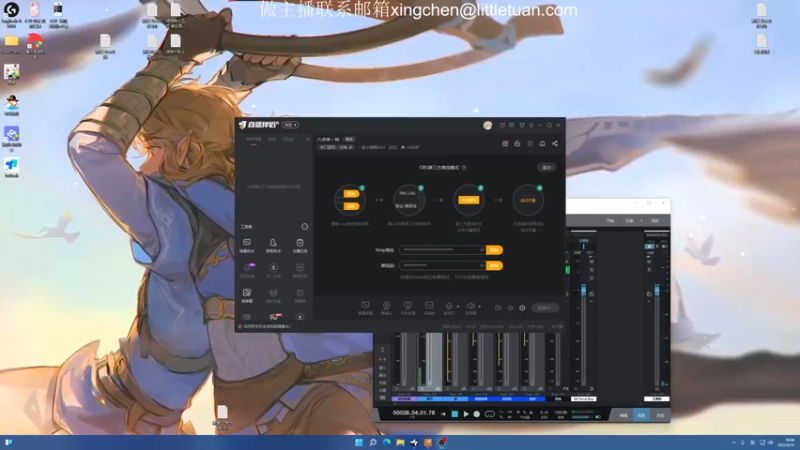Select the first underlined tab in the left panel
Screen dimensions: 800x450
click(254, 139)
